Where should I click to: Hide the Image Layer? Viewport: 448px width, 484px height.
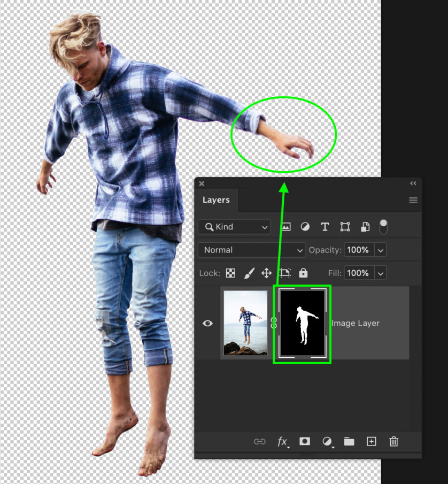tap(207, 323)
